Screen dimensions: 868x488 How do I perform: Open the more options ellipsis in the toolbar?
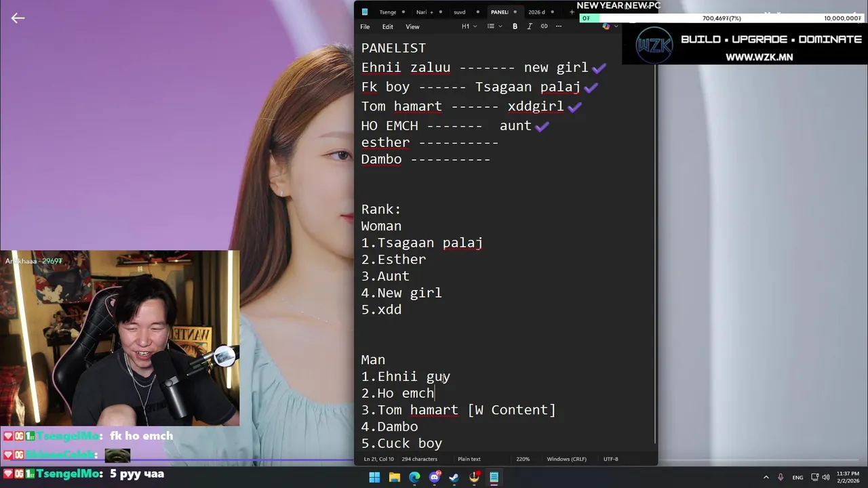point(559,26)
